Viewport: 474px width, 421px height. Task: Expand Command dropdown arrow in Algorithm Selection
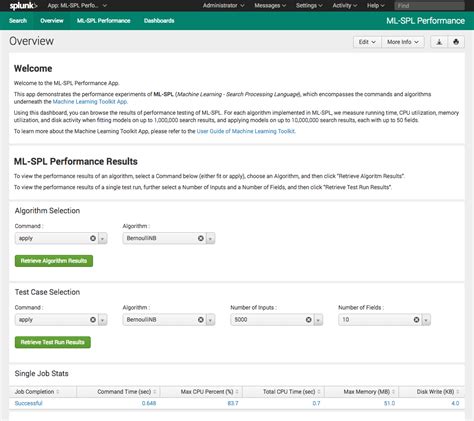102,238
